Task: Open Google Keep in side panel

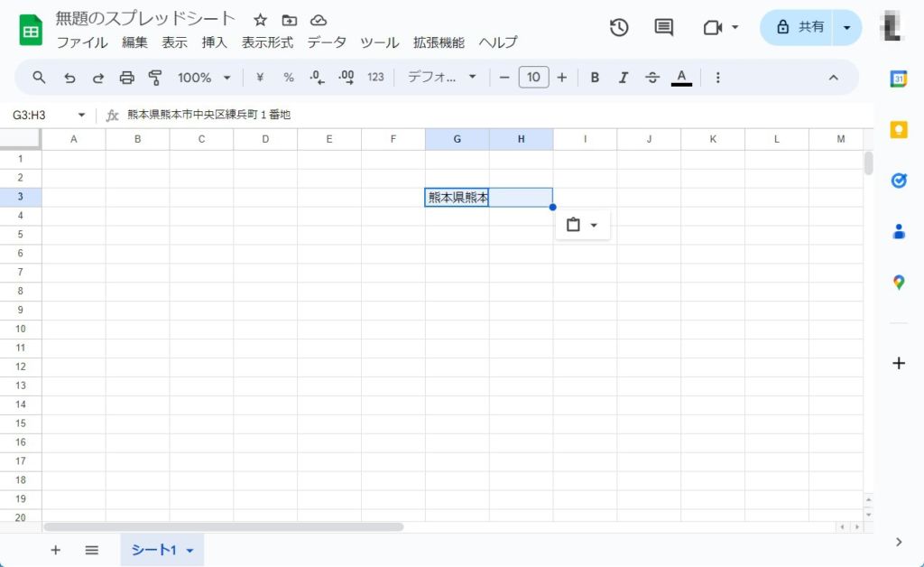Action: 899,130
